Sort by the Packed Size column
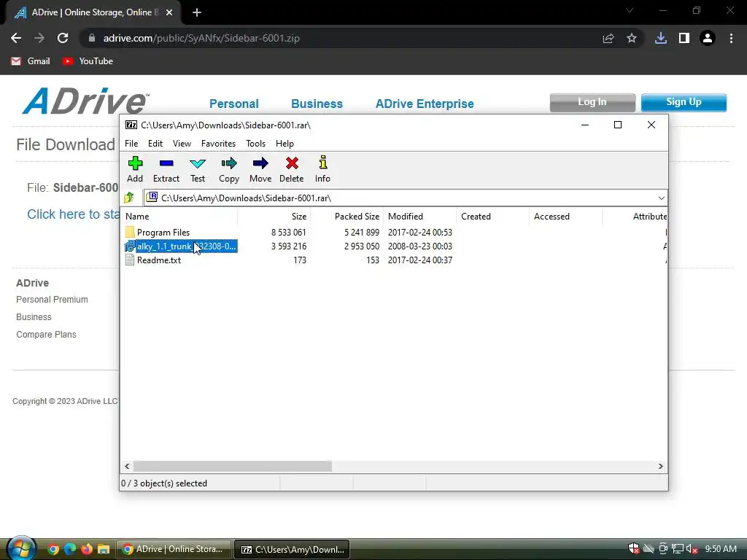747x560 pixels. (x=347, y=216)
